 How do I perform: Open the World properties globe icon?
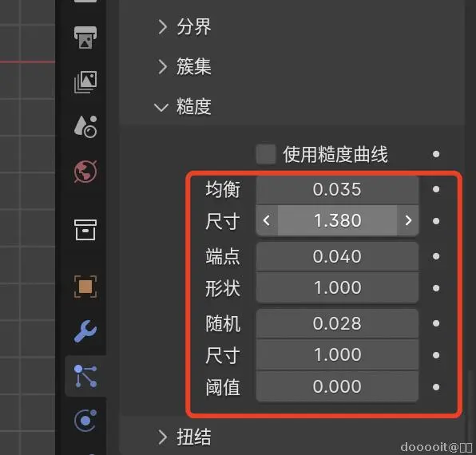(x=85, y=172)
